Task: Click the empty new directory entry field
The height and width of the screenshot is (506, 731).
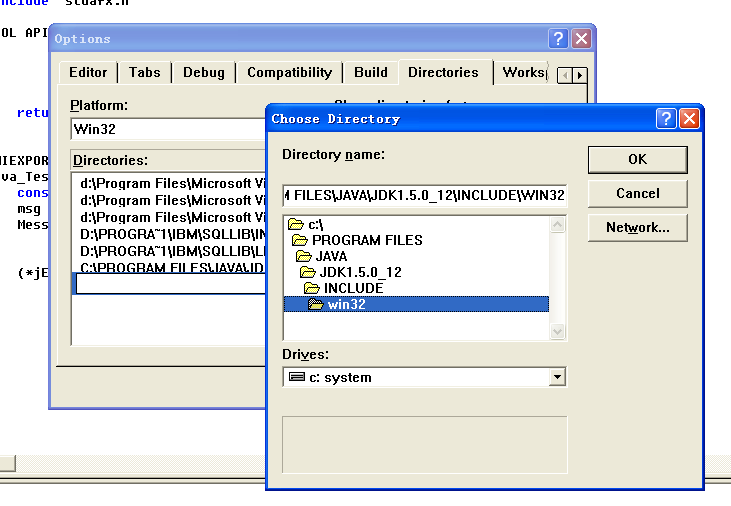Action: [171, 284]
